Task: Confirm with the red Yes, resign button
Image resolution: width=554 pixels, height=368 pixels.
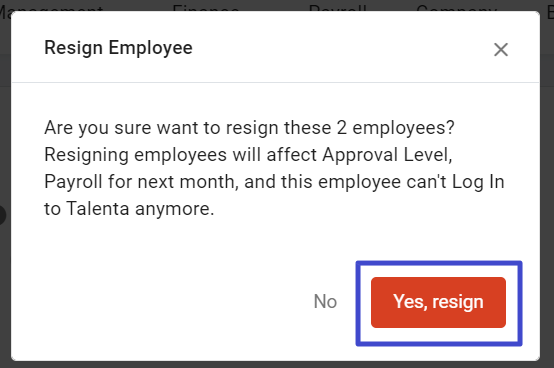Action: [438, 302]
